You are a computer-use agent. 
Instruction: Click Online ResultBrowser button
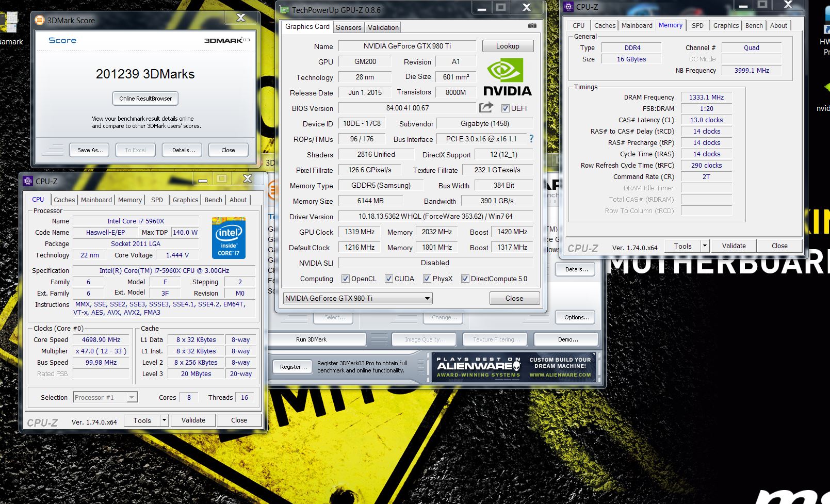pyautogui.click(x=145, y=99)
